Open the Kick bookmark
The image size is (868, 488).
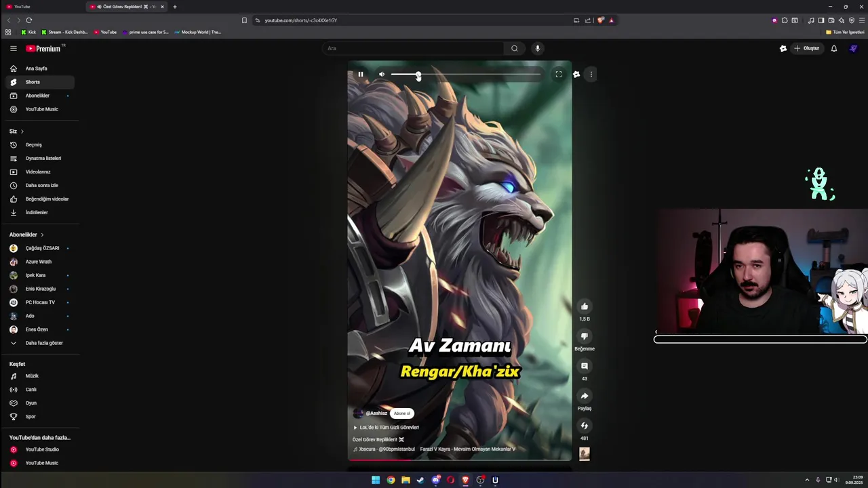coord(28,32)
